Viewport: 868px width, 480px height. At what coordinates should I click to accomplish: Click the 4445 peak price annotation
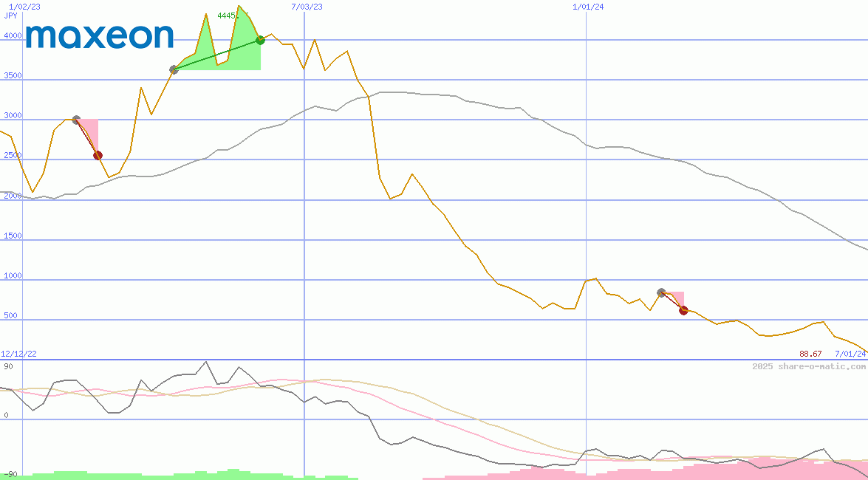225,15
